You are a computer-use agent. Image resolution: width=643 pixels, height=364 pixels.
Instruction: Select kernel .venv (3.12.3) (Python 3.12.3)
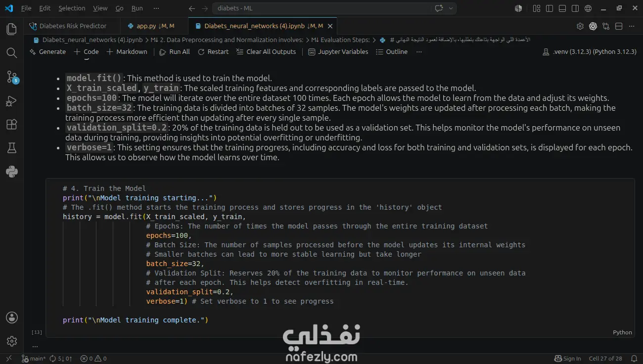point(589,51)
